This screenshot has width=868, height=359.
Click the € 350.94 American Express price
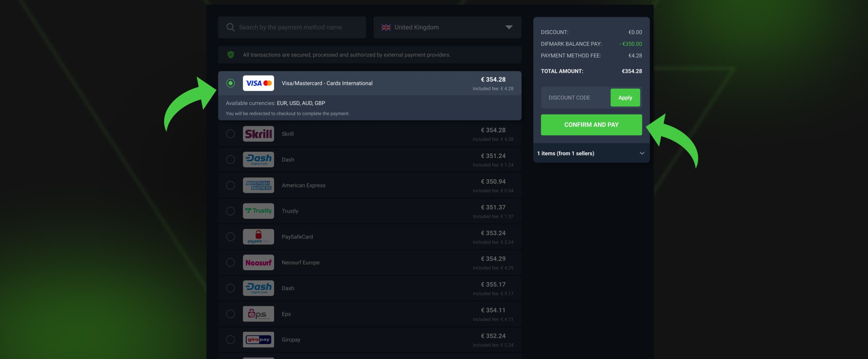(493, 182)
